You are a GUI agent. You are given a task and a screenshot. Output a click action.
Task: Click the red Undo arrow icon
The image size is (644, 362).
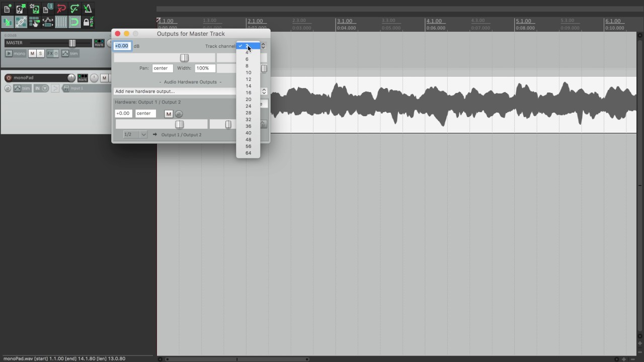61,9
